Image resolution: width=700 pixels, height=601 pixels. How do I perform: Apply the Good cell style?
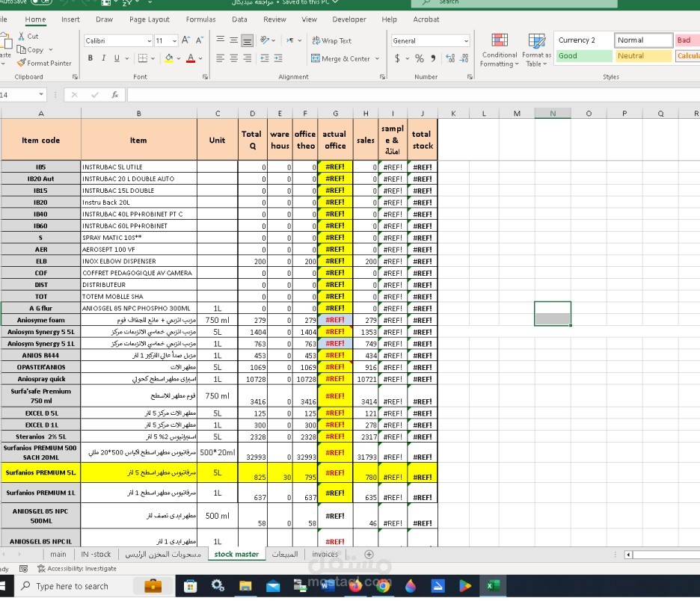coord(583,56)
